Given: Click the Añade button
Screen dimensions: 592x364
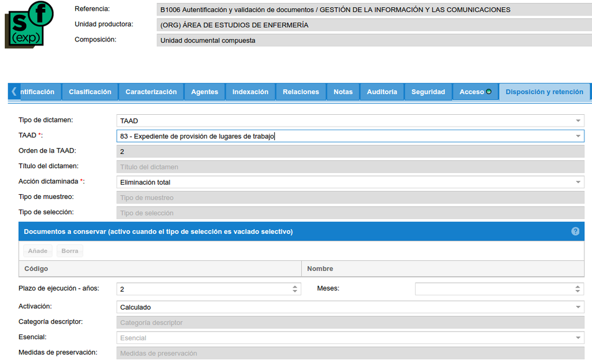Looking at the screenshot, I should tap(37, 250).
